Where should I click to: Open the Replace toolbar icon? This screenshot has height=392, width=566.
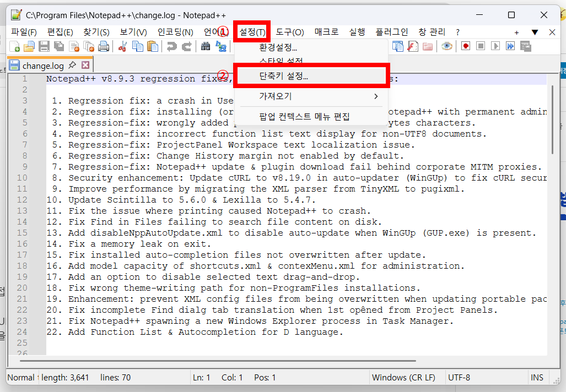(221, 46)
